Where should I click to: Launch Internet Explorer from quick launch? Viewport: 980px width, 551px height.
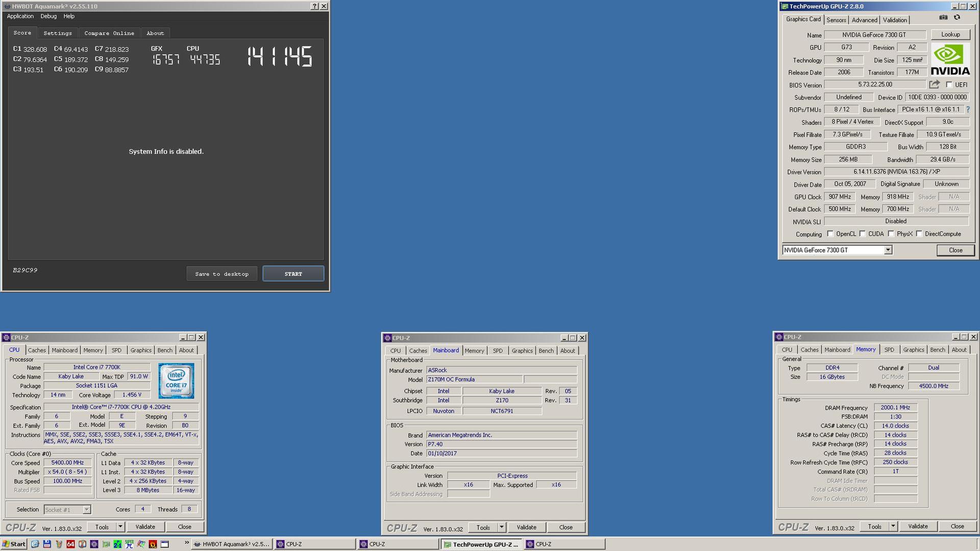35,544
